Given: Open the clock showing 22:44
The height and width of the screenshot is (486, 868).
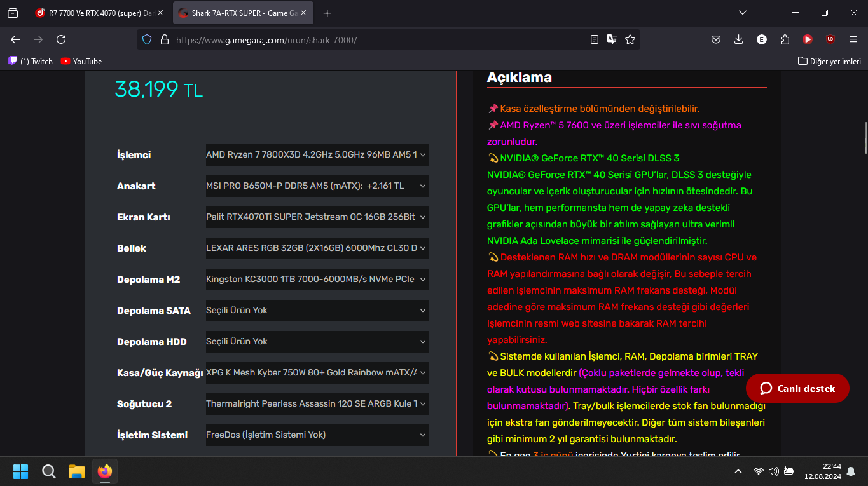Looking at the screenshot, I should [x=822, y=471].
